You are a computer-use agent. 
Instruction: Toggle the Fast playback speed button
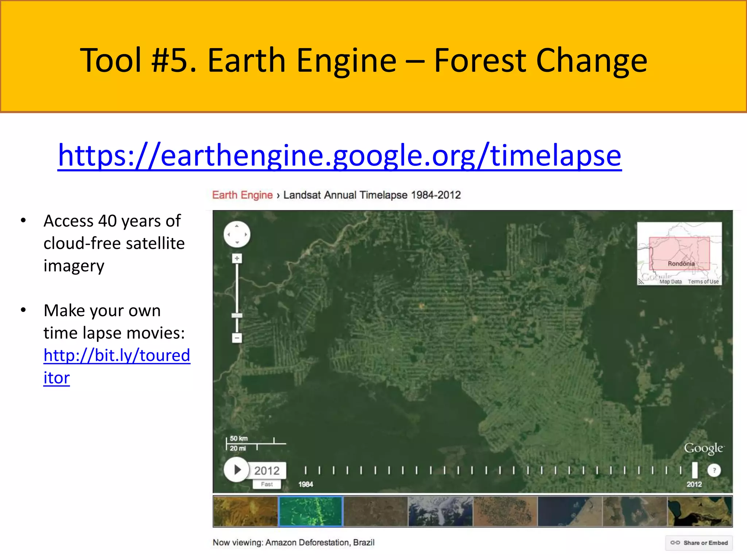pyautogui.click(x=267, y=484)
